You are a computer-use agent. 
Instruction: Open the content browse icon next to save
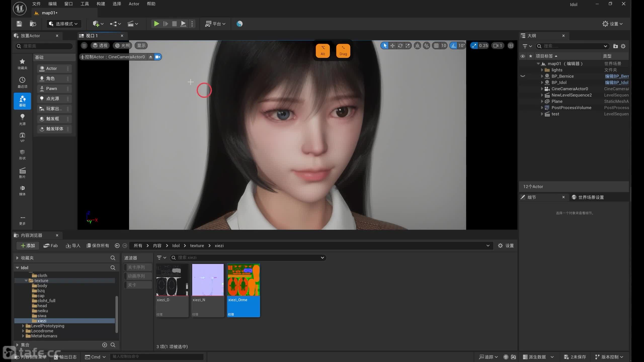tap(33, 24)
